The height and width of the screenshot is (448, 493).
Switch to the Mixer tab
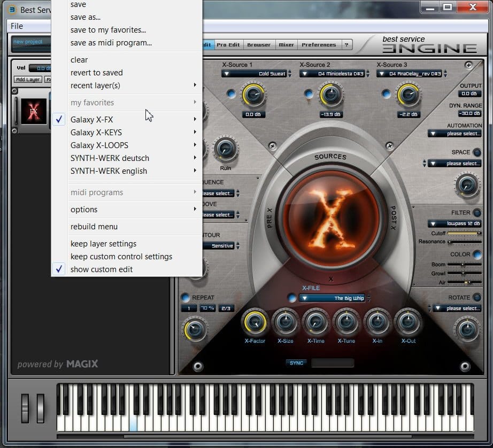click(x=286, y=45)
